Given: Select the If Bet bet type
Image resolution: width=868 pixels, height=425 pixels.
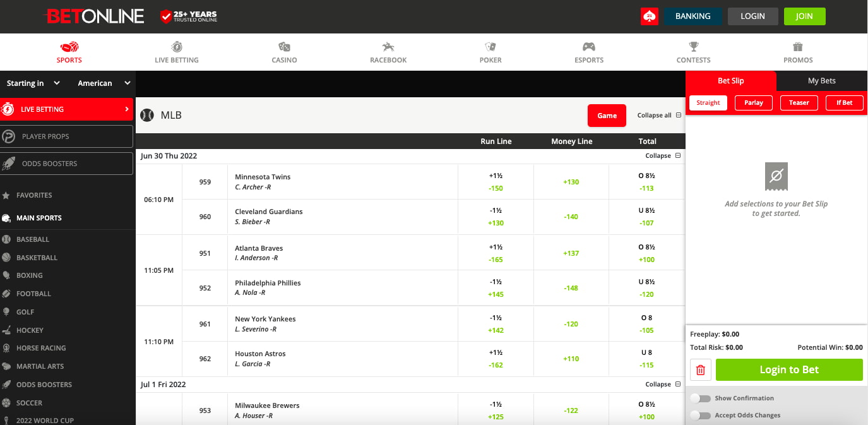Looking at the screenshot, I should [x=845, y=103].
